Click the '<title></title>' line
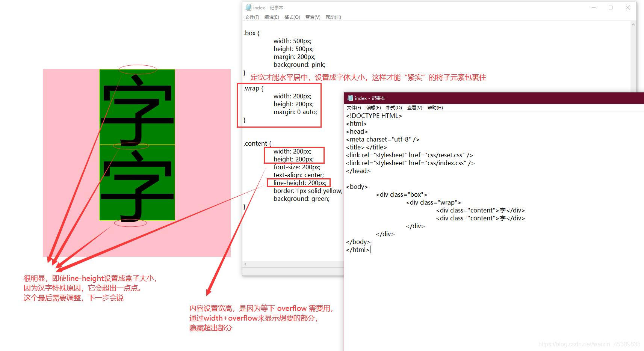The height and width of the screenshot is (351, 644). click(366, 147)
